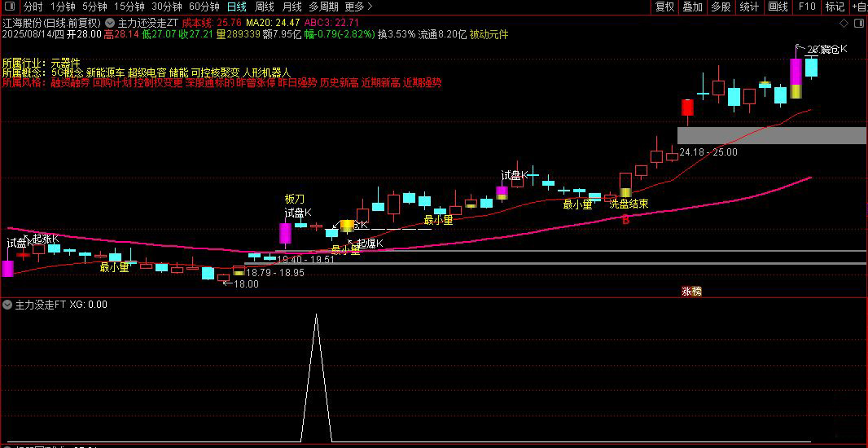Click the 被动元件 sector link
Image resolution: width=868 pixels, height=448 pixels.
(489, 34)
